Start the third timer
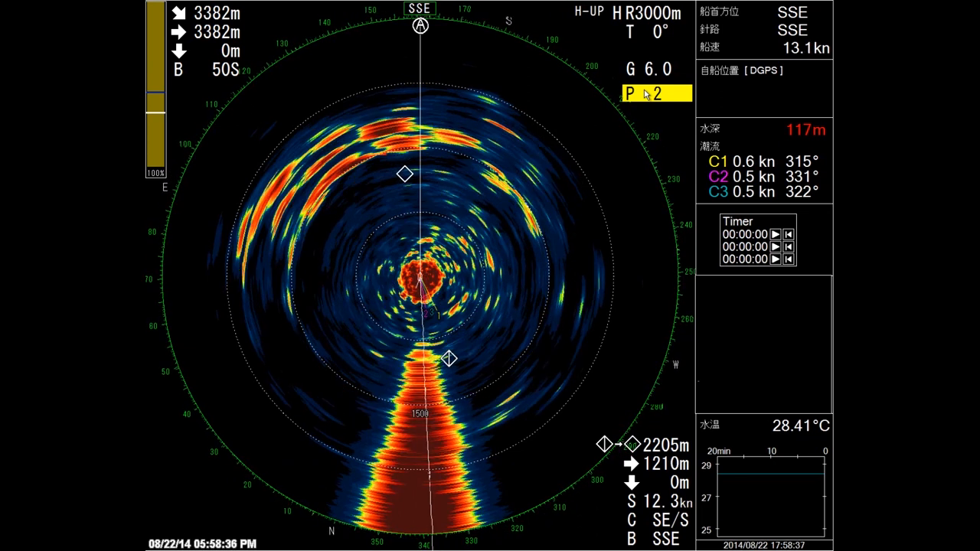This screenshot has height=551, width=980. [x=776, y=259]
